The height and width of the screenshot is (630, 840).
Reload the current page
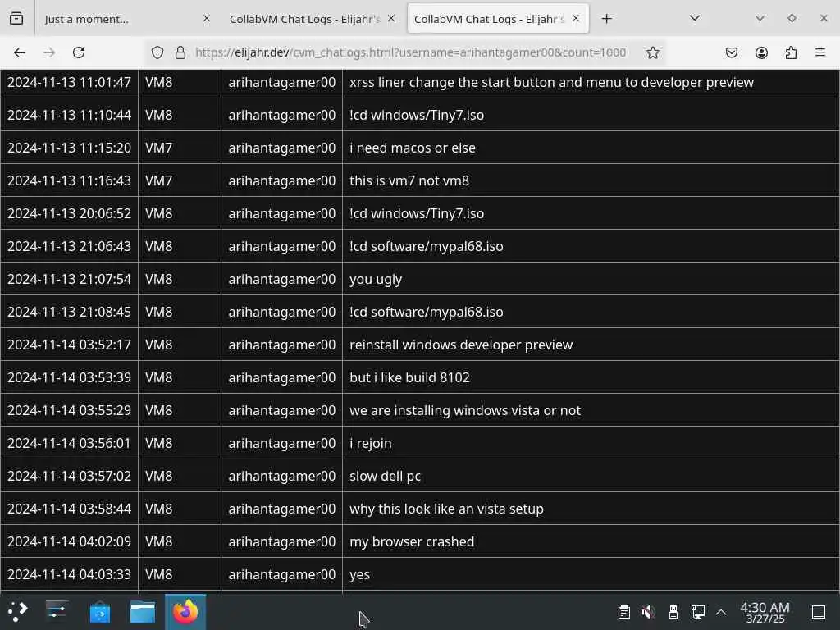pyautogui.click(x=79, y=52)
